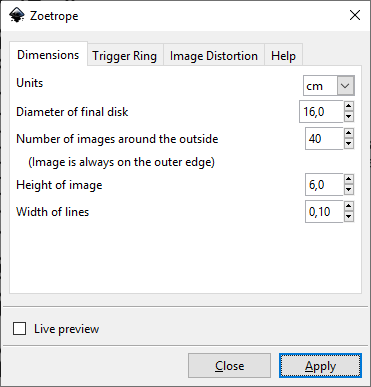The height and width of the screenshot is (387, 371).
Task: Increase the Diameter of final disk value
Action: (x=349, y=107)
